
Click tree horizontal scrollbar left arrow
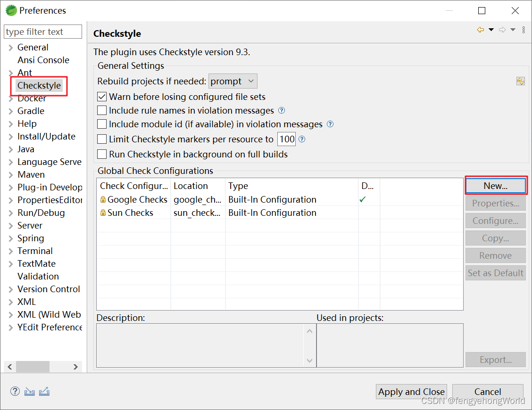tap(10, 367)
